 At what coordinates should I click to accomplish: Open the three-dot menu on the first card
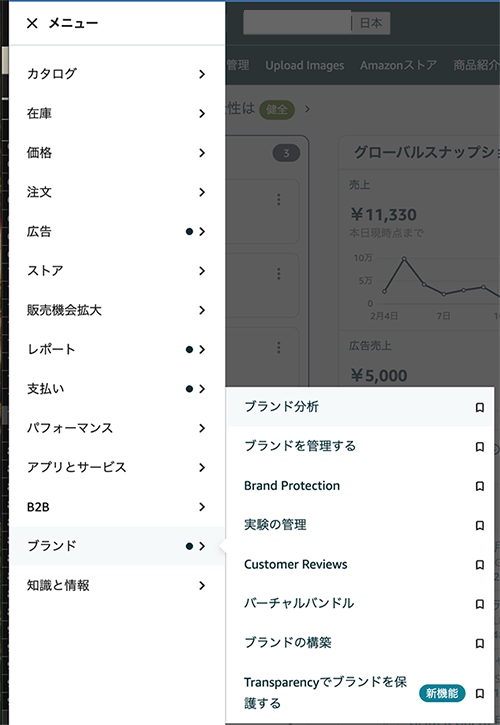[x=278, y=199]
